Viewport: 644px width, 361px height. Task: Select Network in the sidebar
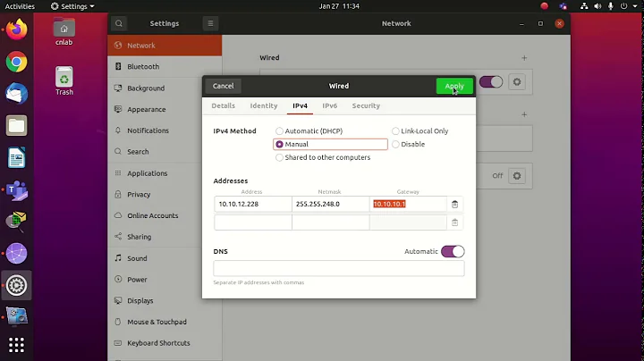165,45
